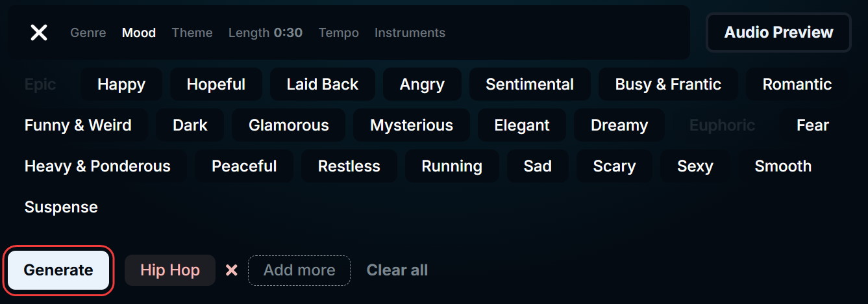Toggle the Suspense mood
The height and width of the screenshot is (304, 868).
coord(61,207)
